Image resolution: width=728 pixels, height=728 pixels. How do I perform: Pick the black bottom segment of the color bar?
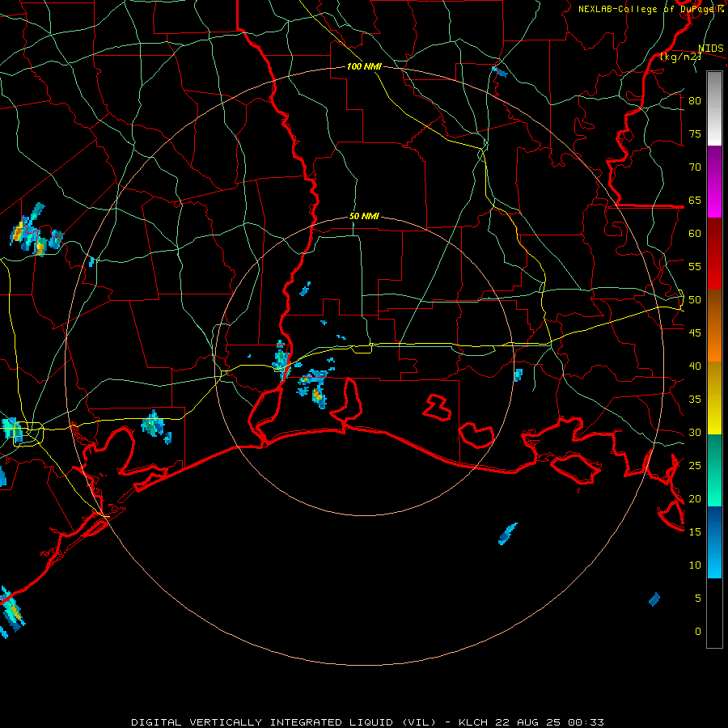coord(714,613)
